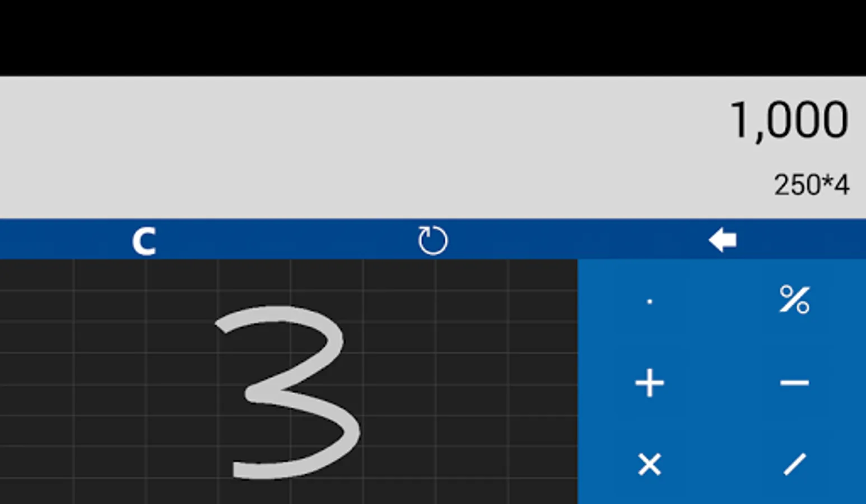This screenshot has height=504, width=866.
Task: Click toolbar strip between reset and backspace icons
Action: [x=577, y=240]
